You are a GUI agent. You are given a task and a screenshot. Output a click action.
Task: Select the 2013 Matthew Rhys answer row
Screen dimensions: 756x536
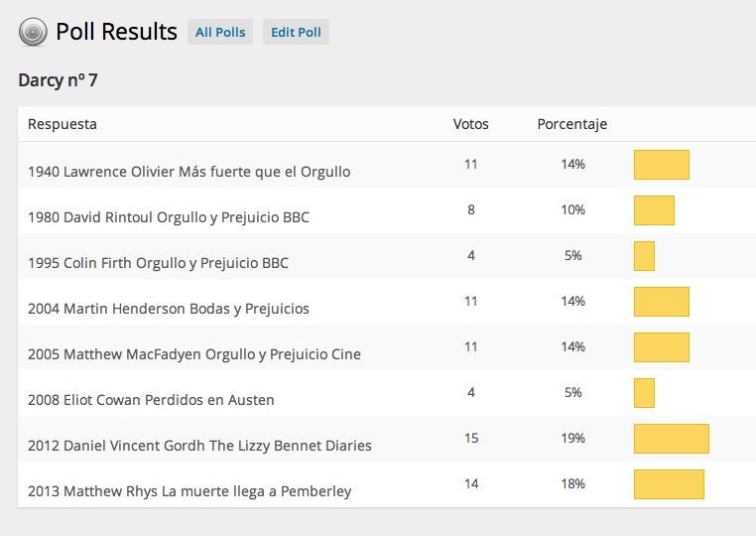189,490
